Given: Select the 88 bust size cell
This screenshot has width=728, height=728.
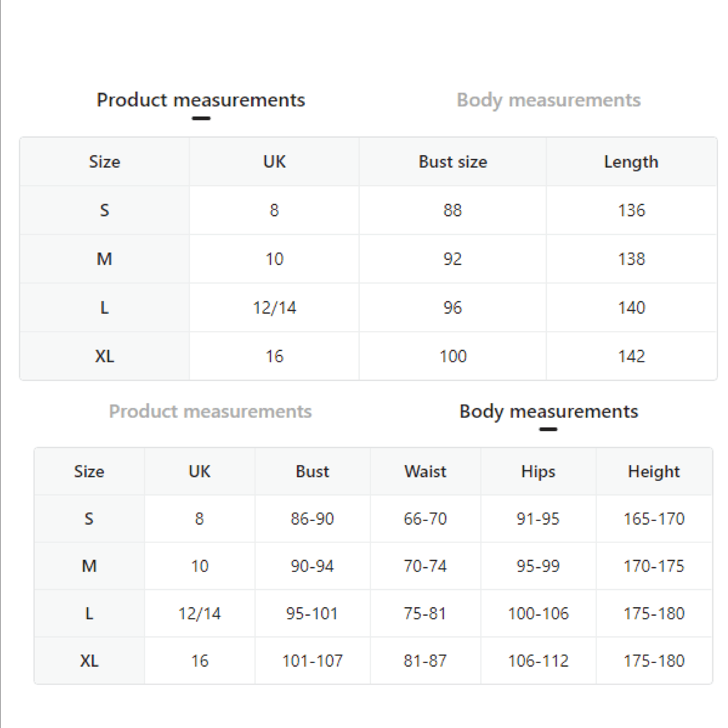Looking at the screenshot, I should [x=452, y=210].
